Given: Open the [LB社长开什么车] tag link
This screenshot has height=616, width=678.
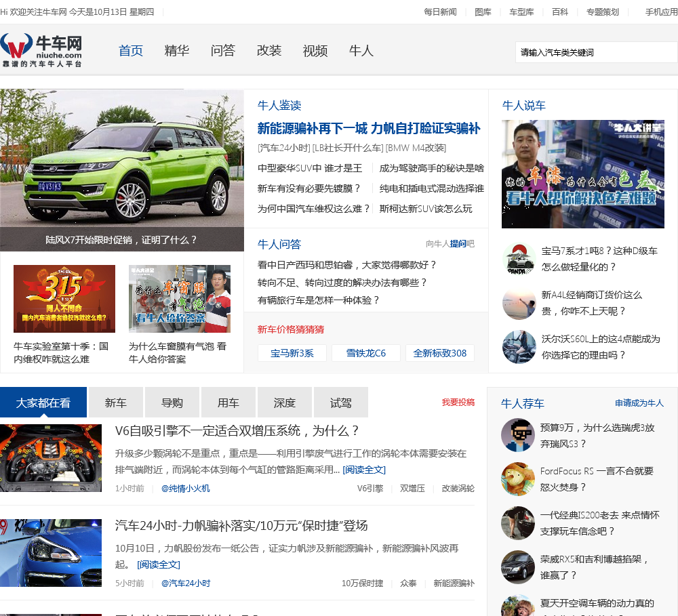Looking at the screenshot, I should (348, 148).
